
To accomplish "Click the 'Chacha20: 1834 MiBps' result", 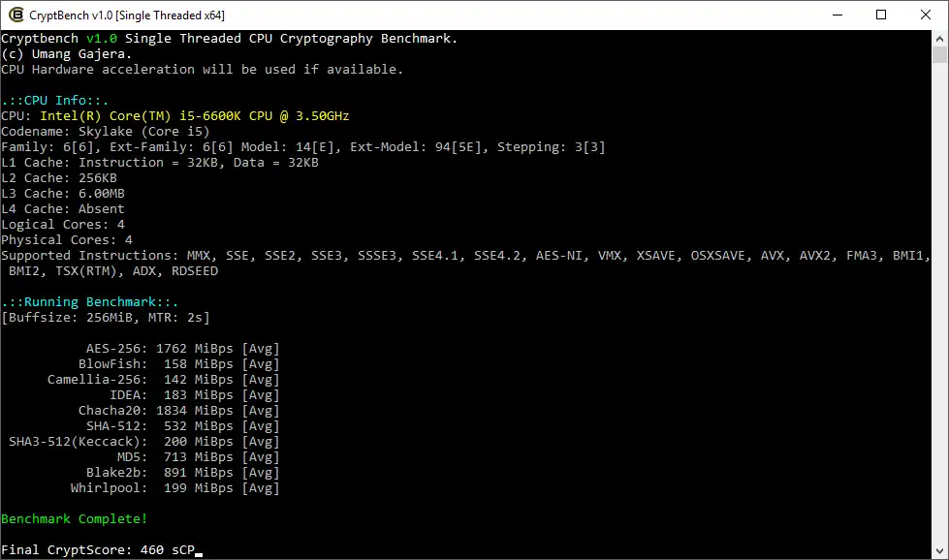I will tap(179, 410).
